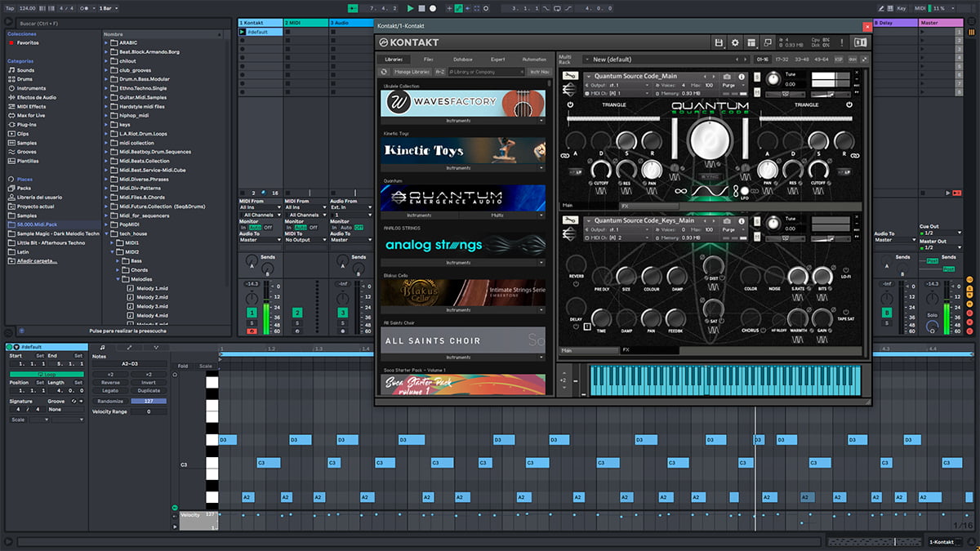Open Audio To Master dropdown on track 1
The width and height of the screenshot is (980, 551).
coord(260,240)
